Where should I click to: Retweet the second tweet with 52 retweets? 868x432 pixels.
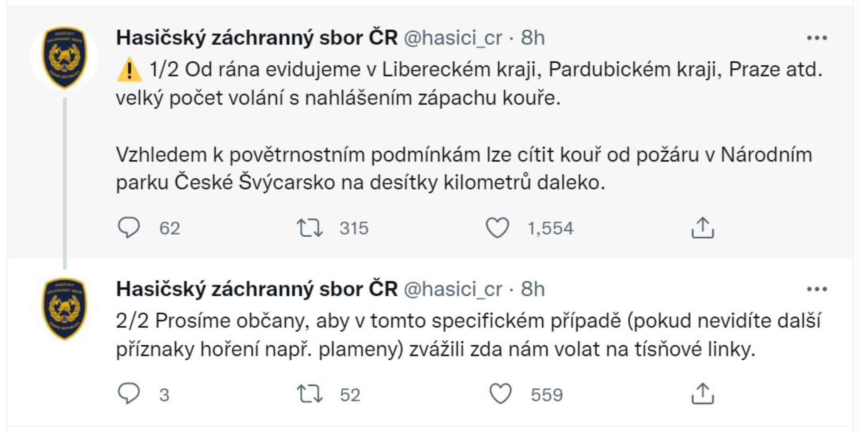click(x=309, y=394)
